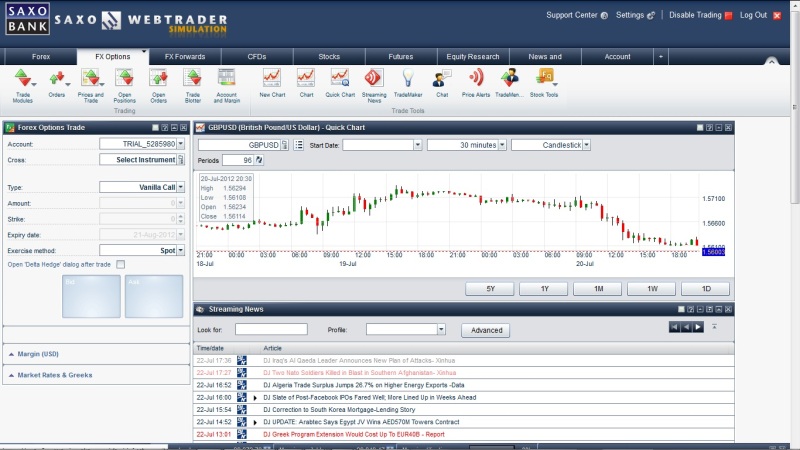The width and height of the screenshot is (800, 450).
Task: Open the Exercise method dropdown
Action: pyautogui.click(x=181, y=251)
